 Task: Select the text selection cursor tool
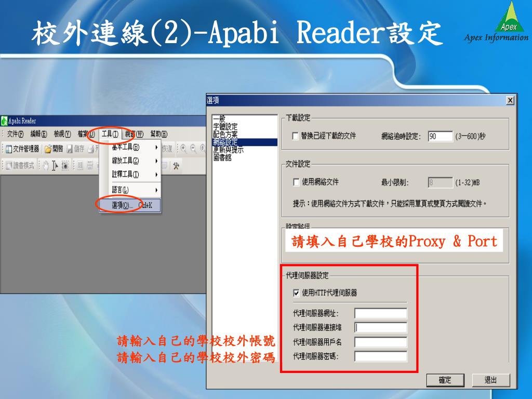tap(55, 166)
